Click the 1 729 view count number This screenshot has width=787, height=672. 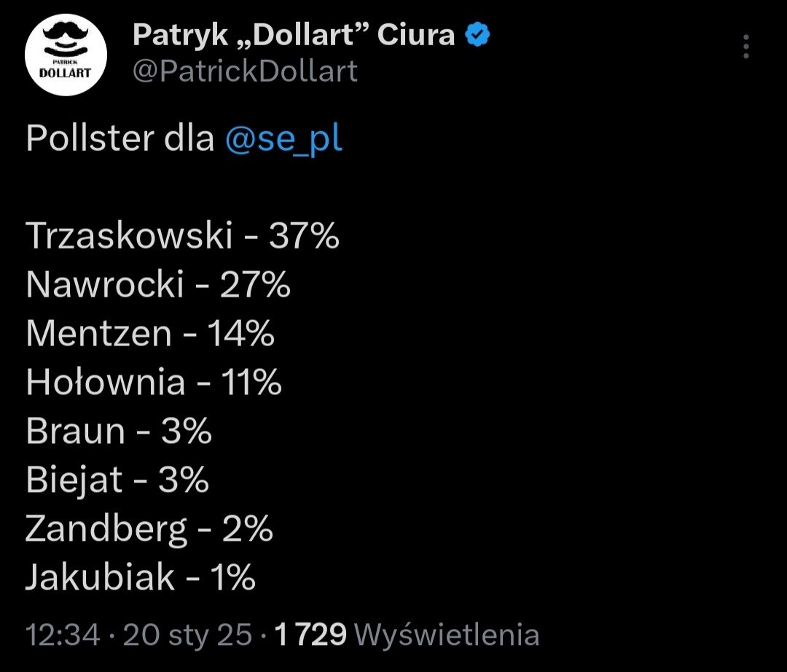pos(310,635)
